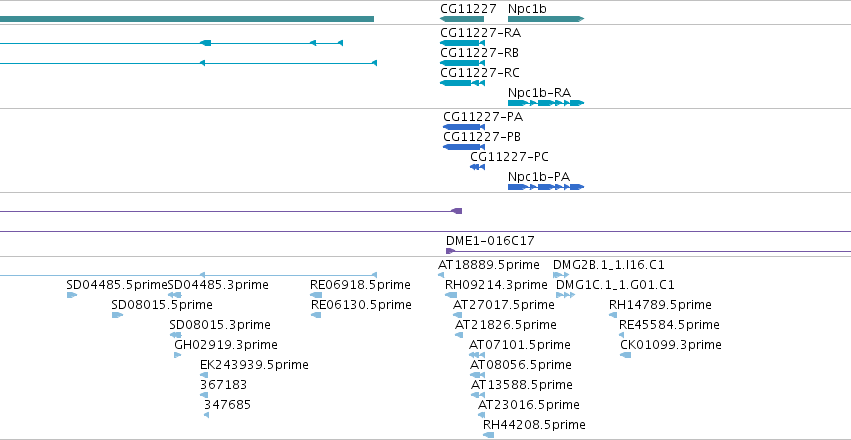Open the CG11227-RB transcript label
Screen dimensions: 851x440
point(479,53)
